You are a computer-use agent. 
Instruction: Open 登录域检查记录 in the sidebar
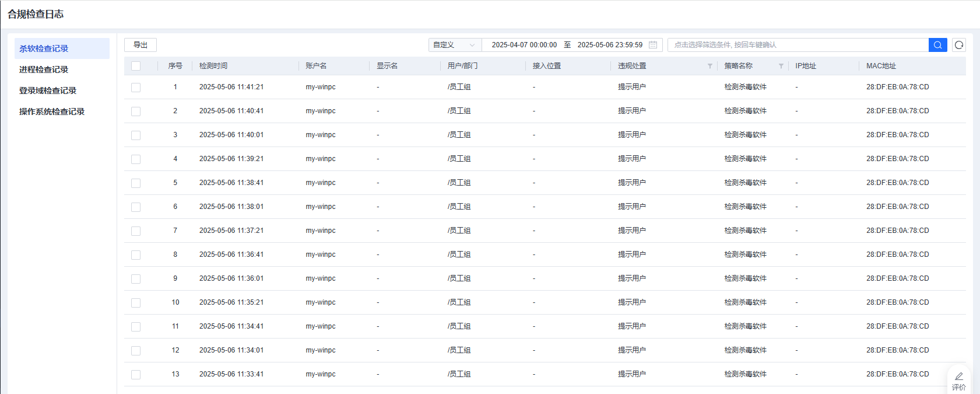tap(48, 90)
